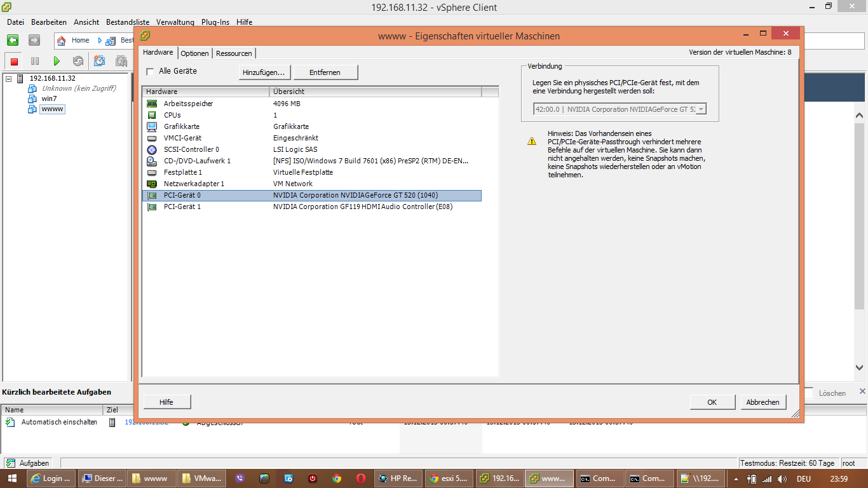Click the take snapshot toolbar icon
This screenshot has height=488, width=868.
pyautogui.click(x=100, y=61)
